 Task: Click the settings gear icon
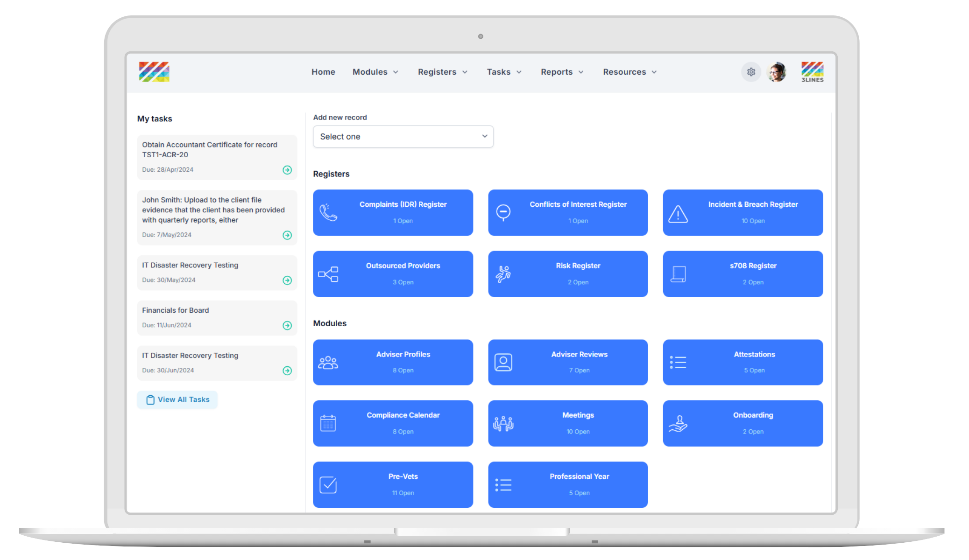(751, 72)
